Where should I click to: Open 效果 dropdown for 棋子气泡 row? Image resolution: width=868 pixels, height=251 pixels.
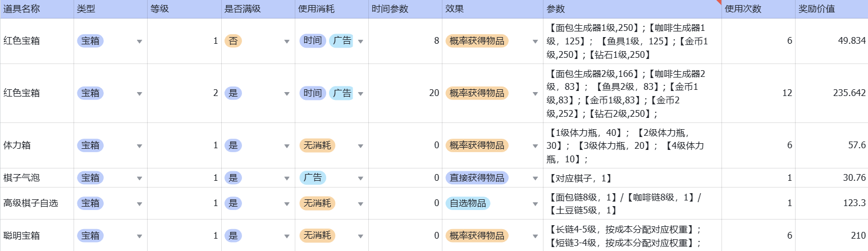tap(535, 178)
